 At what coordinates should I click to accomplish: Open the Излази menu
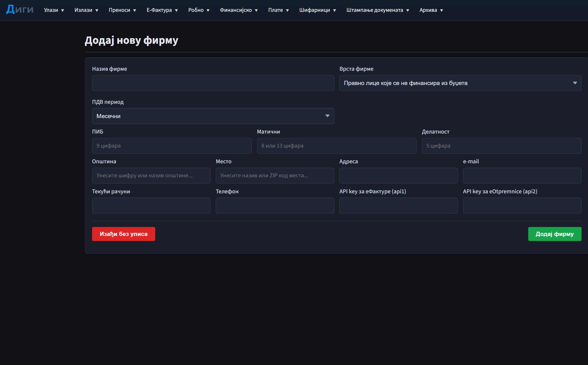(x=86, y=10)
